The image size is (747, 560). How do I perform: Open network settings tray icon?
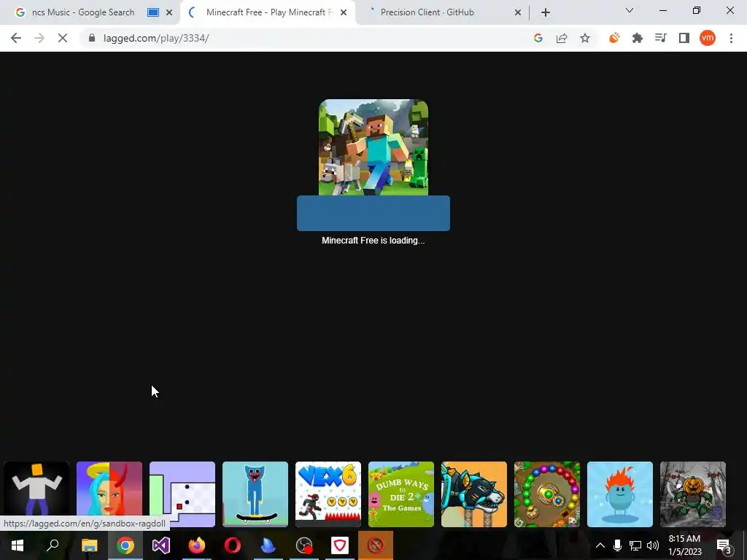click(x=635, y=545)
